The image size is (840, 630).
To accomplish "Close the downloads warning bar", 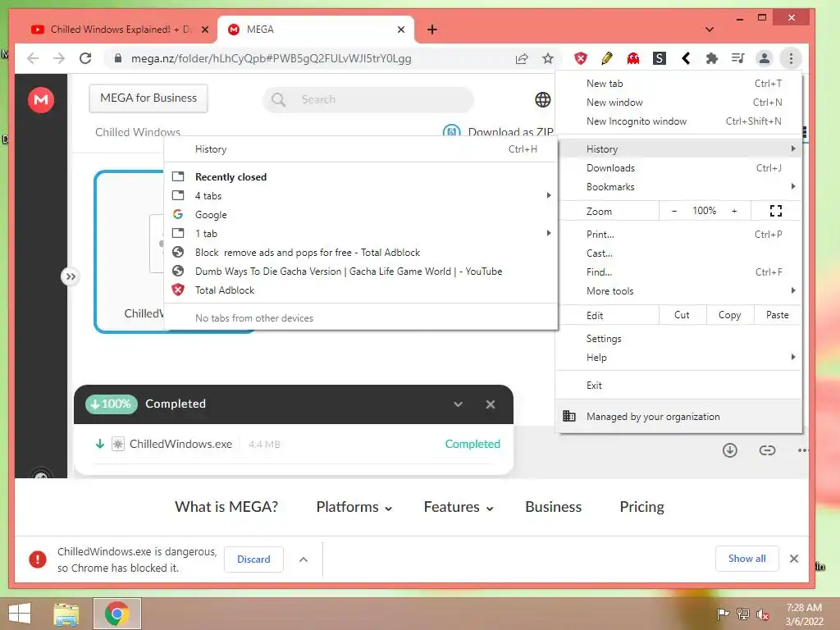I will (x=794, y=559).
